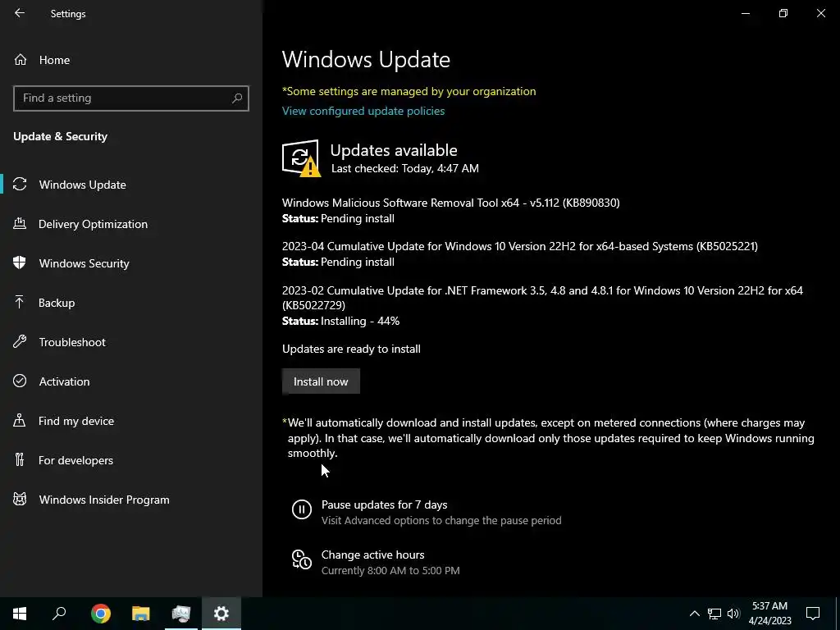Open the pinned app next to File Explorer
Viewport: 840px width, 630px height.
(181, 614)
